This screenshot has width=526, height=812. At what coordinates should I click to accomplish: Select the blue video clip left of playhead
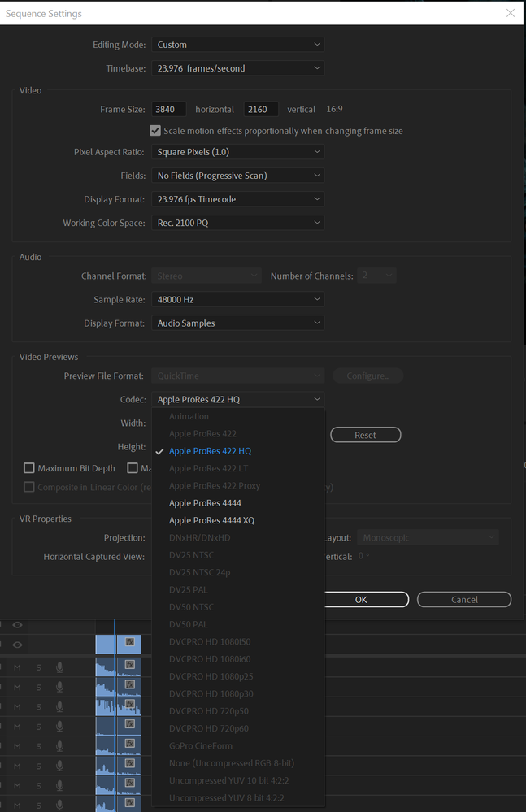click(x=105, y=645)
